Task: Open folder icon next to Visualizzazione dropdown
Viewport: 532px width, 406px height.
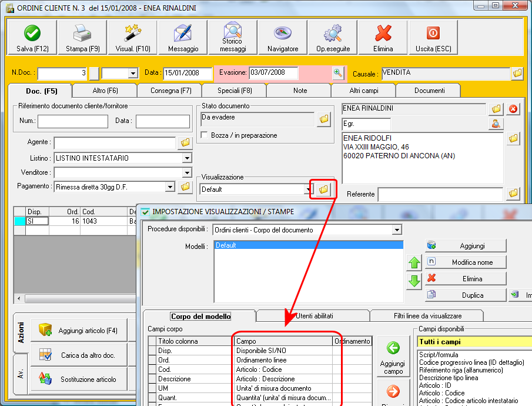Action: tap(323, 189)
